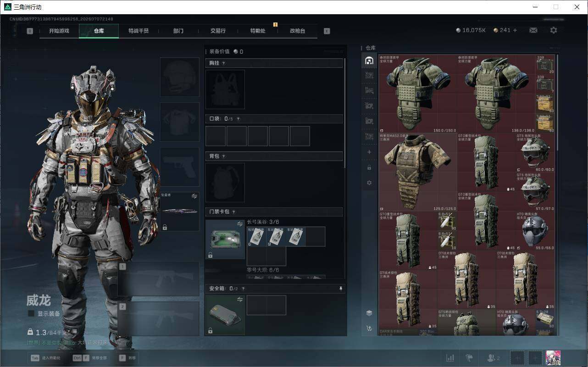Select the armor with 150.0/150.0 durability
This screenshot has height=367, width=588.
click(418, 94)
